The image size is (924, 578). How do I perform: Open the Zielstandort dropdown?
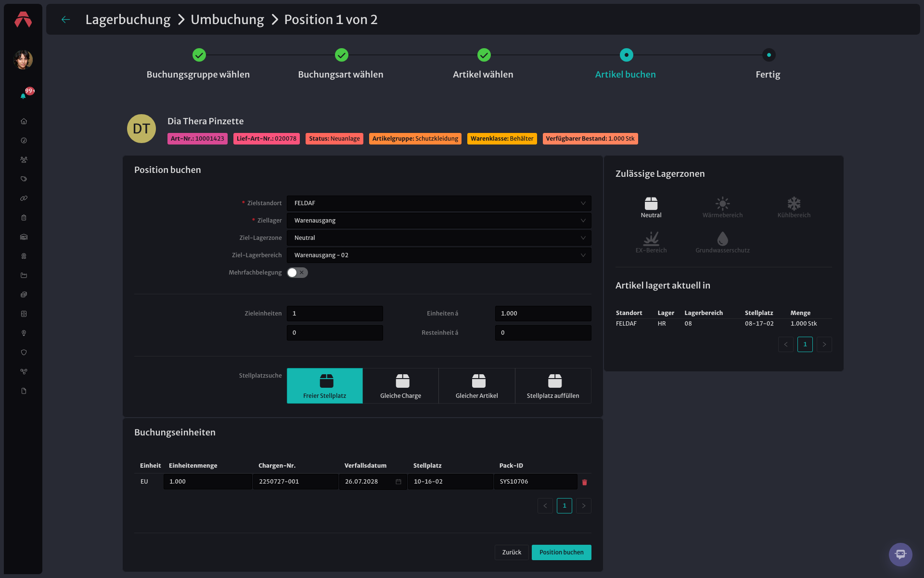coord(439,203)
